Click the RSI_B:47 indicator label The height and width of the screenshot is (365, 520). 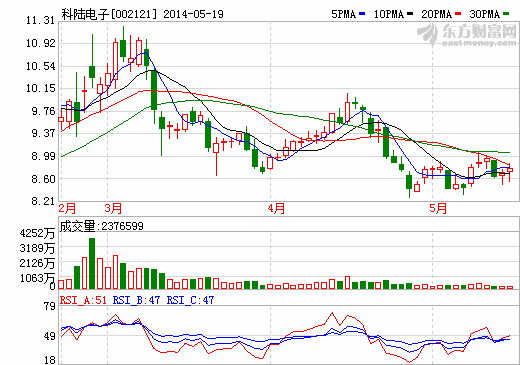tap(136, 300)
